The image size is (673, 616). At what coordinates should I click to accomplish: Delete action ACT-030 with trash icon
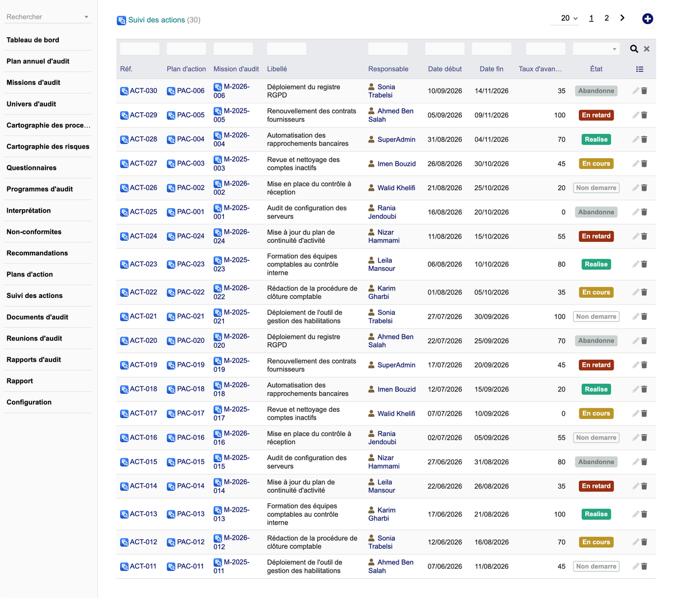644,91
